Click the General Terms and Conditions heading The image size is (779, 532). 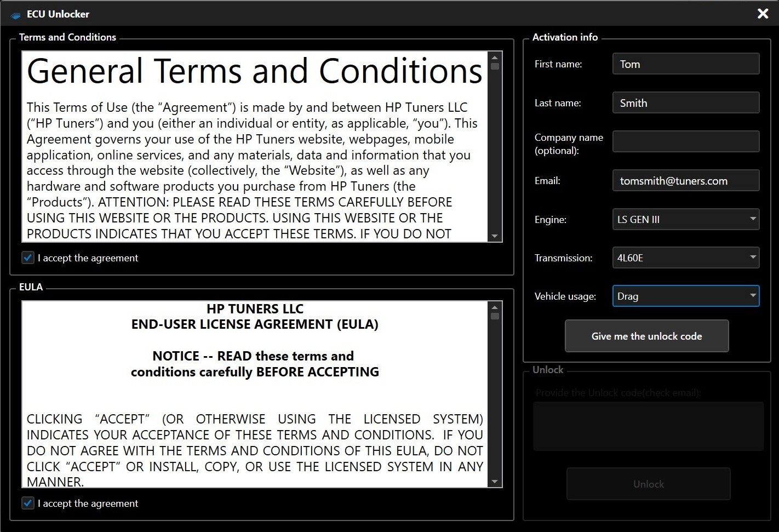click(x=254, y=71)
